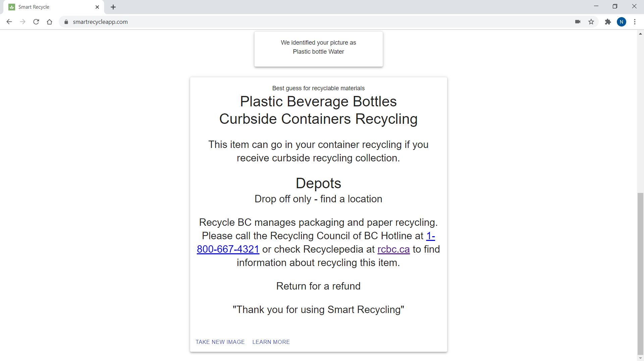
Task: Go back to the previous page
Action: 9,22
